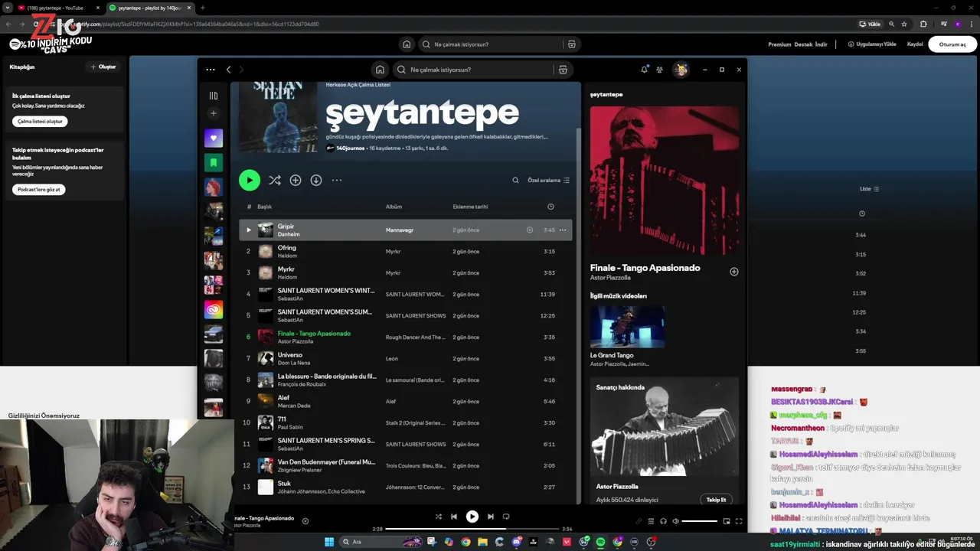Create a new playlist with the sidebar plus icon

point(214,113)
